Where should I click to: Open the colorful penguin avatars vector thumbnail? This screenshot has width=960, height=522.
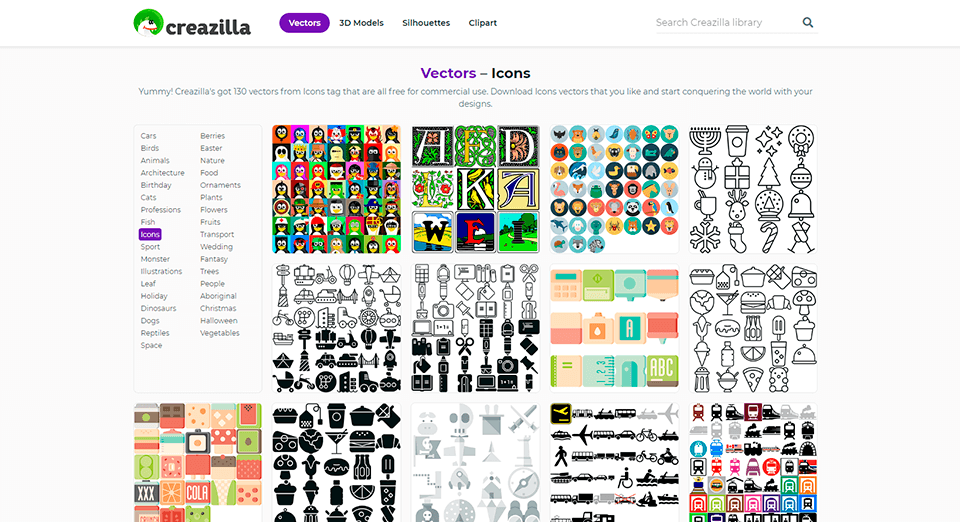click(x=337, y=189)
